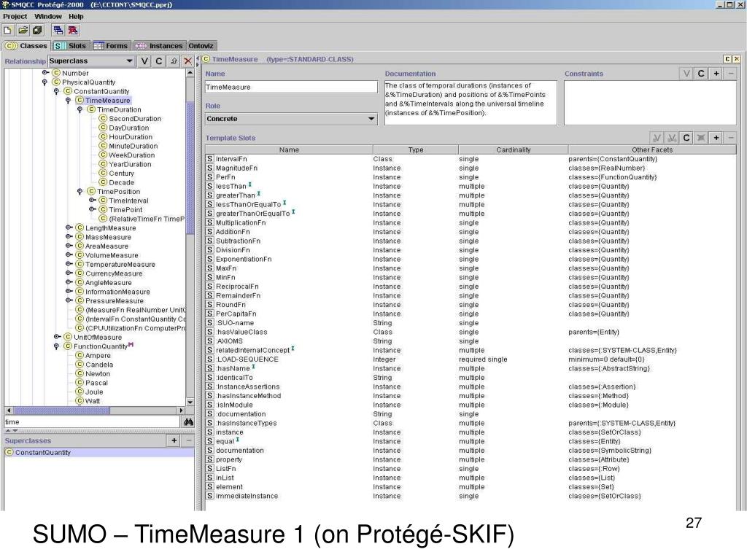Open the Relationship Superclass dropdown

[x=90, y=61]
